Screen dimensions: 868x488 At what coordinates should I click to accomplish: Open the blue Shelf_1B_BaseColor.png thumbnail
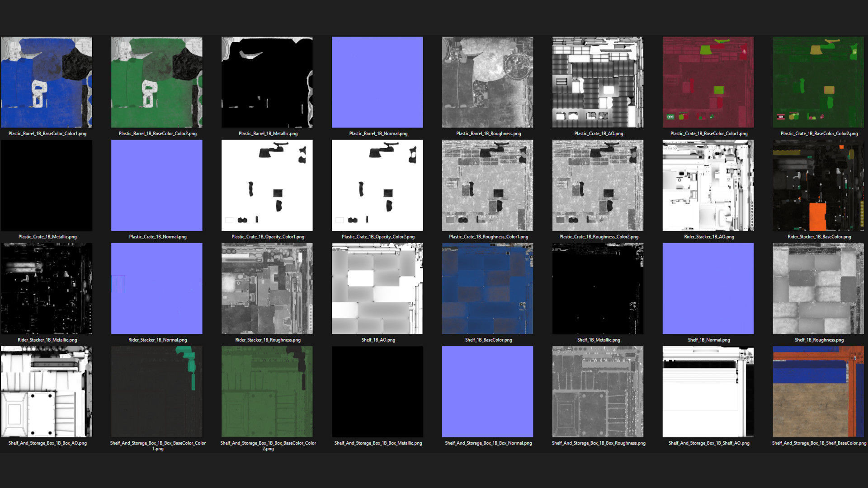(488, 288)
